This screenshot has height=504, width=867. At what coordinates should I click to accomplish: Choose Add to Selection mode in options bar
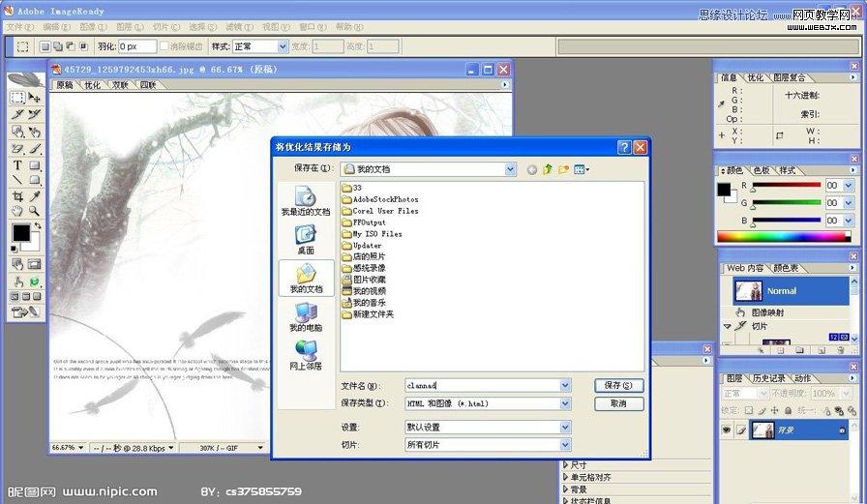point(57,46)
